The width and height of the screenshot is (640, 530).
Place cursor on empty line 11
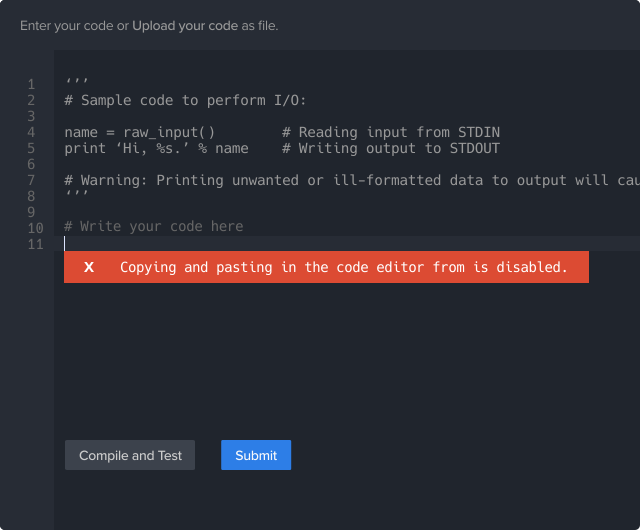(347, 244)
